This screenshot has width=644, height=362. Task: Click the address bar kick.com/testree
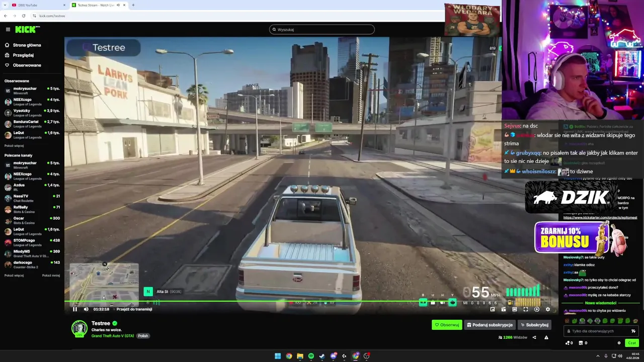(52, 16)
